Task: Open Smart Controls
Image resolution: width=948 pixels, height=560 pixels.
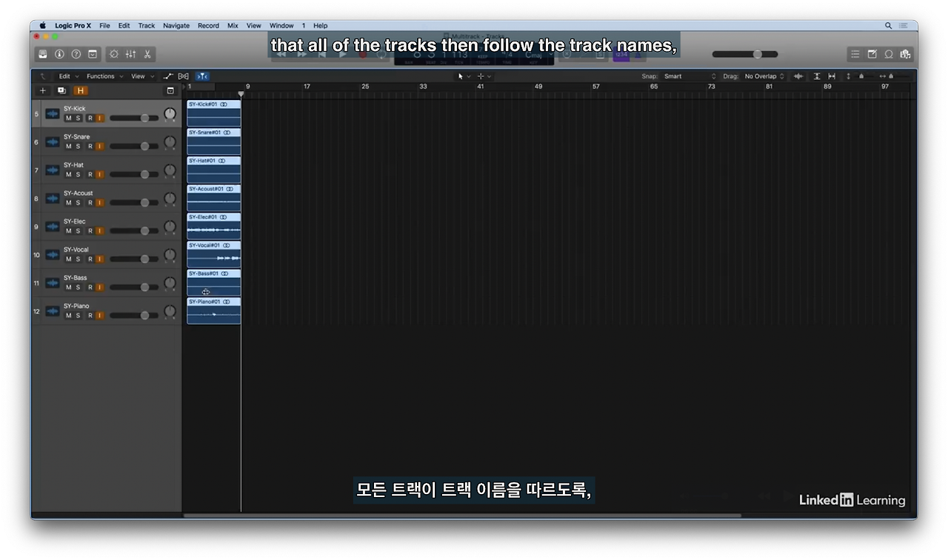Action: coord(114,54)
